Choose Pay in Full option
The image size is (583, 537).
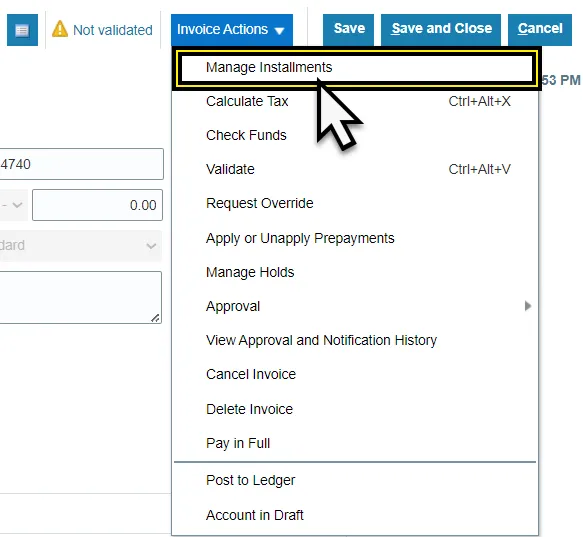[355, 443]
